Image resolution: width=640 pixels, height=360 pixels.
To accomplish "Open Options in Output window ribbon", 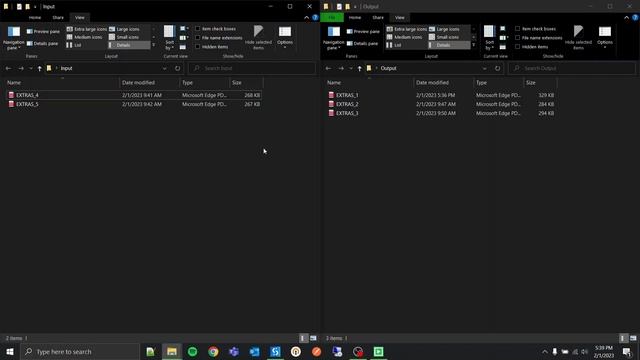I will click(x=605, y=38).
